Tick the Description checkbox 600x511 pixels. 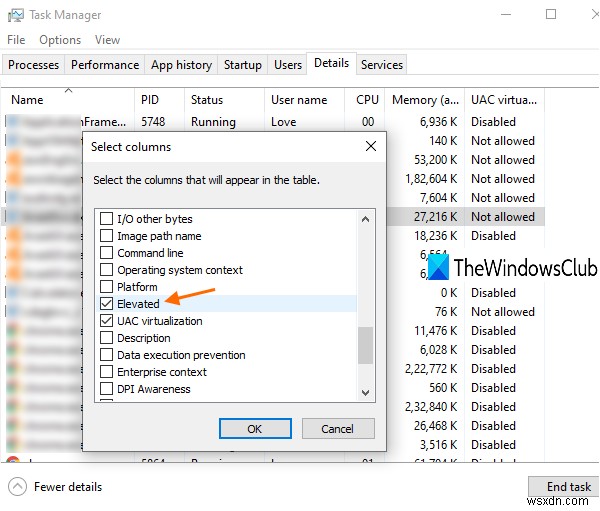click(106, 338)
